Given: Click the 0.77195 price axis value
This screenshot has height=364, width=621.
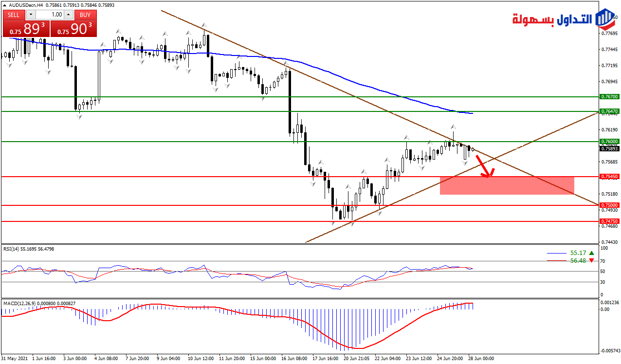Looking at the screenshot, I should [x=609, y=66].
